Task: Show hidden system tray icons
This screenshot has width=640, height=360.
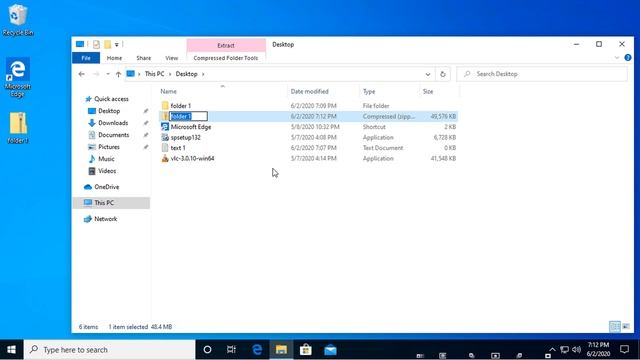Action: click(552, 349)
